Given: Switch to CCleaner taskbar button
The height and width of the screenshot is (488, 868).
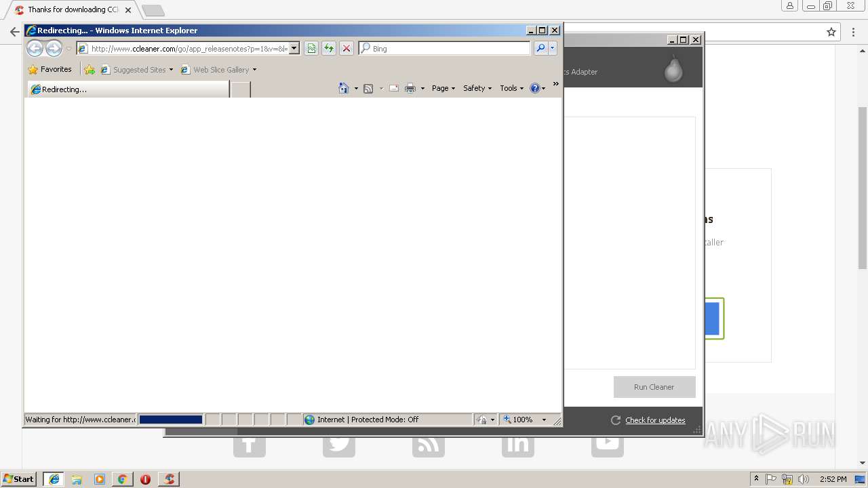Looking at the screenshot, I should point(169,479).
